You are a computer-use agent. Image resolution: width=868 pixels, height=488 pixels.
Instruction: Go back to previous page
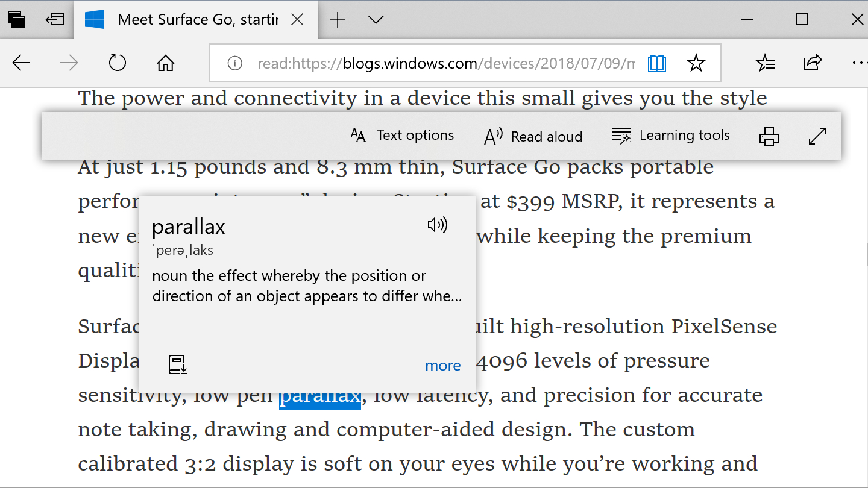point(22,63)
